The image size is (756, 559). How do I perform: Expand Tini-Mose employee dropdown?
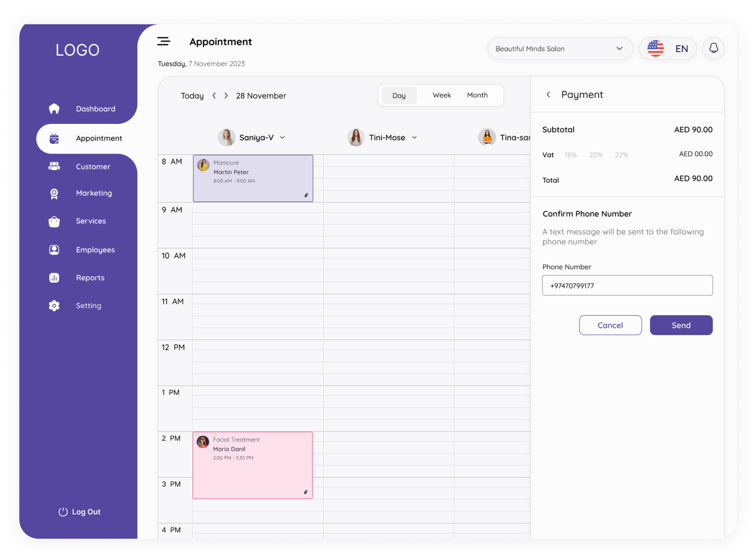coord(414,138)
